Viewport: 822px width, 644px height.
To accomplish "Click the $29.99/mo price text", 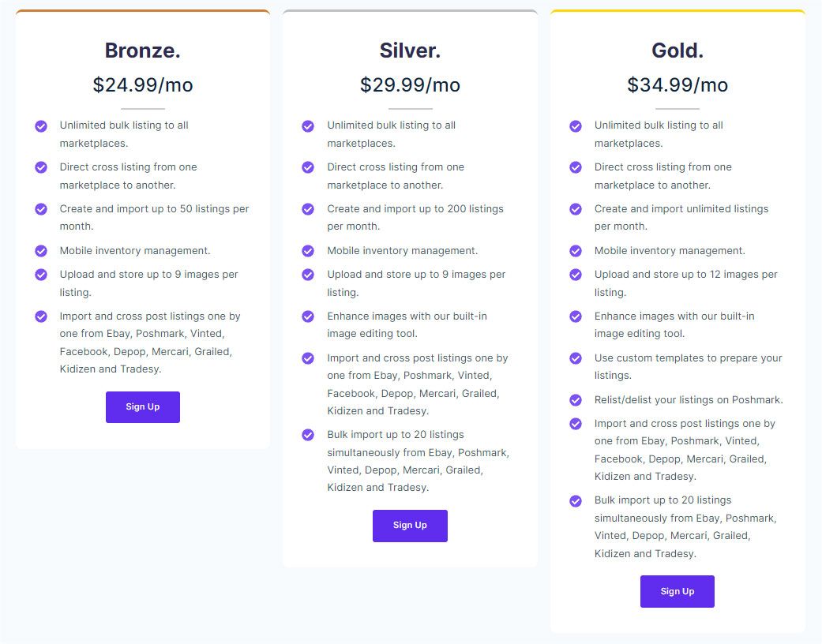I will (410, 84).
